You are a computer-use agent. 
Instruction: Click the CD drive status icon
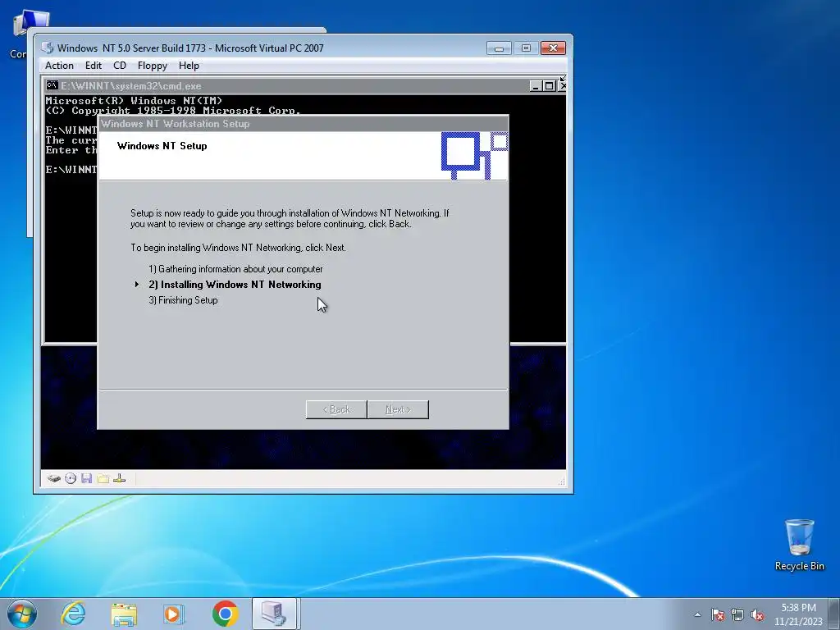[x=71, y=478]
